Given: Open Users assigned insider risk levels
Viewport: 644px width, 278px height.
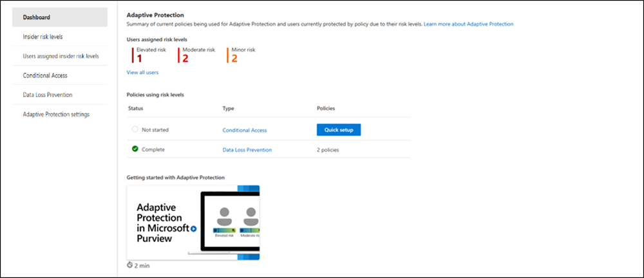Looking at the screenshot, I should (60, 56).
